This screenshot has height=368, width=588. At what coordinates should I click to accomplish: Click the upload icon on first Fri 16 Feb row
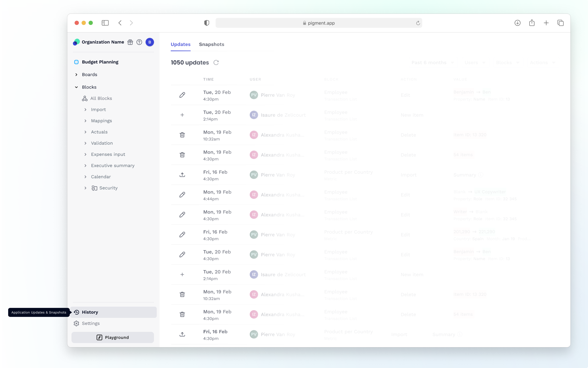(182, 175)
